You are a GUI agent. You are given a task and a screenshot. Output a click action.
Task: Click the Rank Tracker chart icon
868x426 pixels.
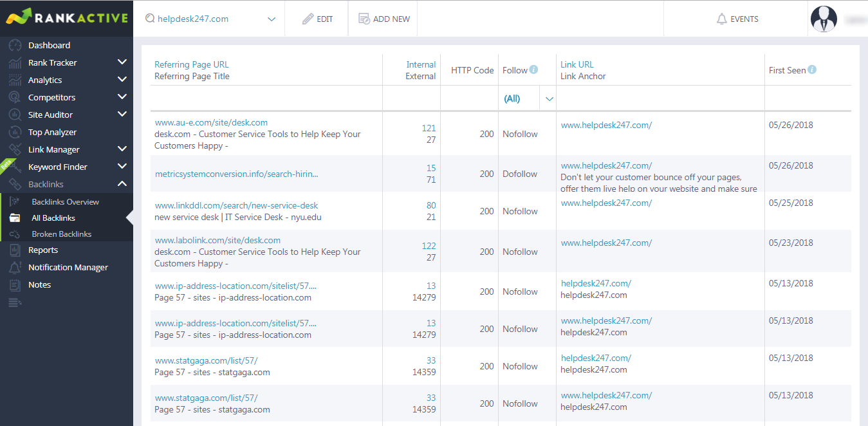point(15,63)
